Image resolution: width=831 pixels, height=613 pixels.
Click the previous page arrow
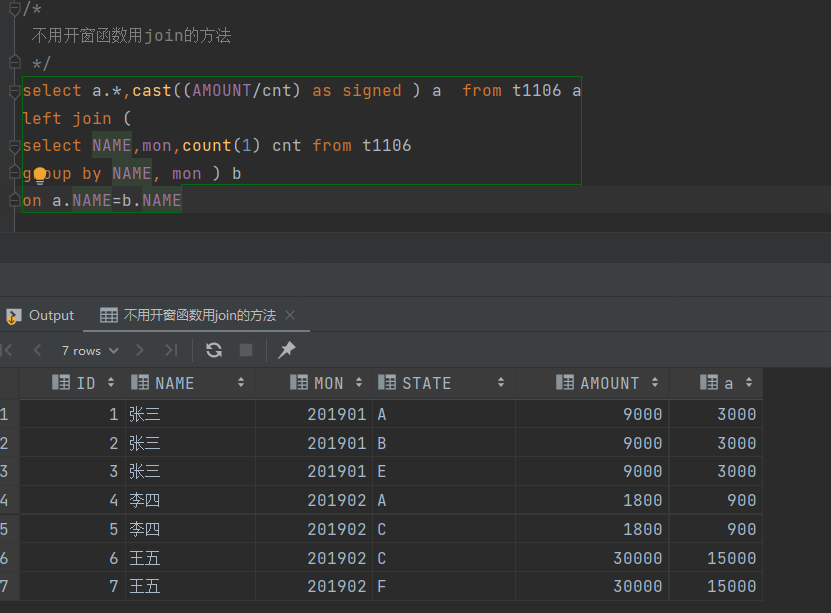click(x=37, y=350)
